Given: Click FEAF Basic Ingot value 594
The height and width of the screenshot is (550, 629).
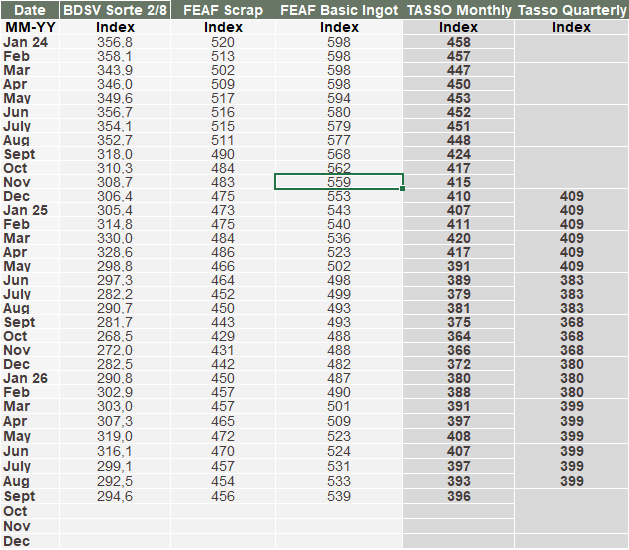Looking at the screenshot, I should tap(339, 98).
